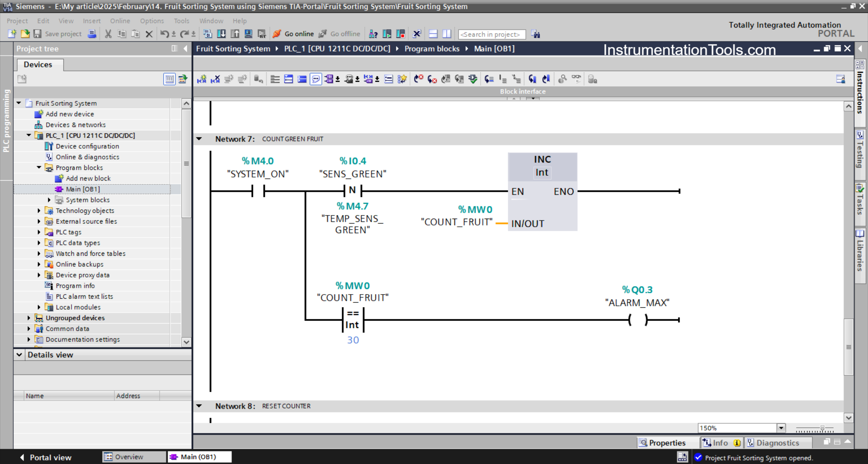The image size is (868, 464).
Task: Click the Start simulation icon
Action: 248,34
